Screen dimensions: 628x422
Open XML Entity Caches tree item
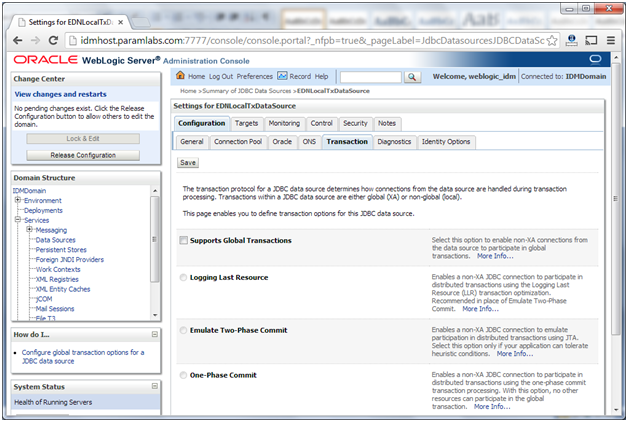63,289
